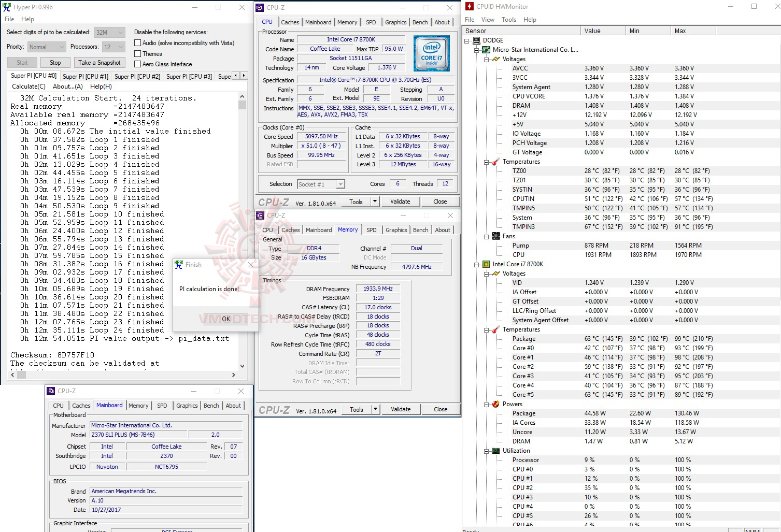The image size is (781, 532).
Task: Click the Powers sensor icon in HWMonitor
Action: point(495,404)
